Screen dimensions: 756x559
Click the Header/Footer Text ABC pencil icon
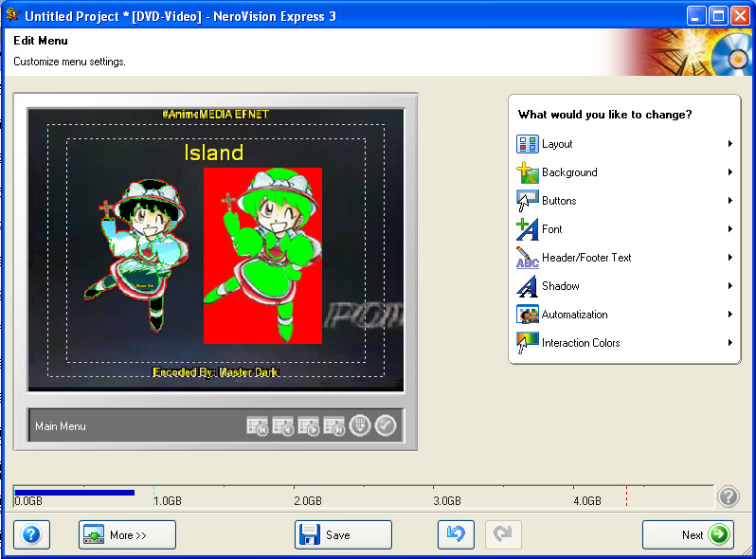pyautogui.click(x=527, y=258)
